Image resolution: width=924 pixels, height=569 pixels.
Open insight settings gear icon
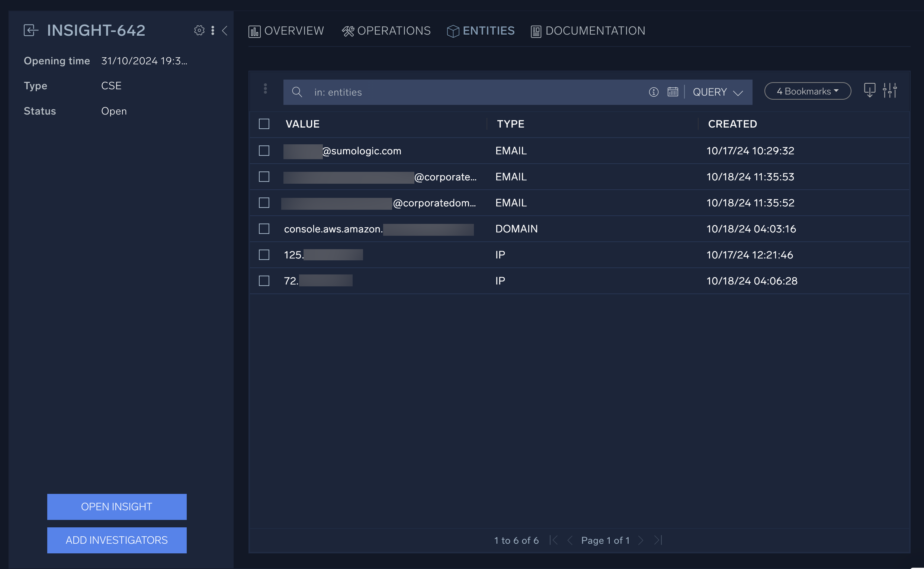[199, 31]
